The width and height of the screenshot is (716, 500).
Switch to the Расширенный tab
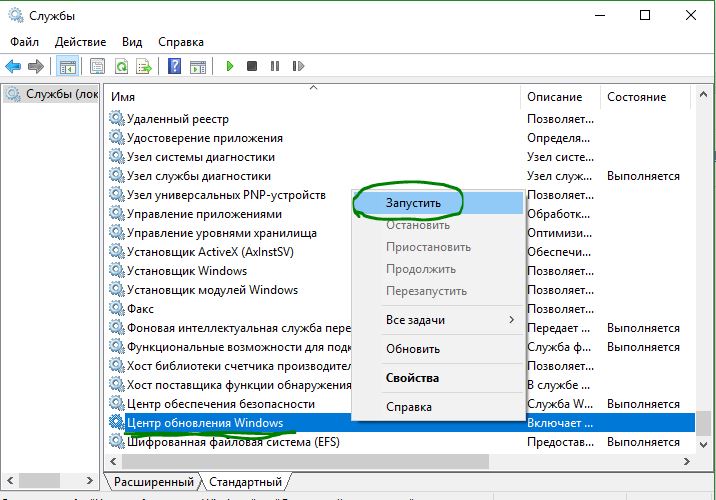[x=154, y=482]
